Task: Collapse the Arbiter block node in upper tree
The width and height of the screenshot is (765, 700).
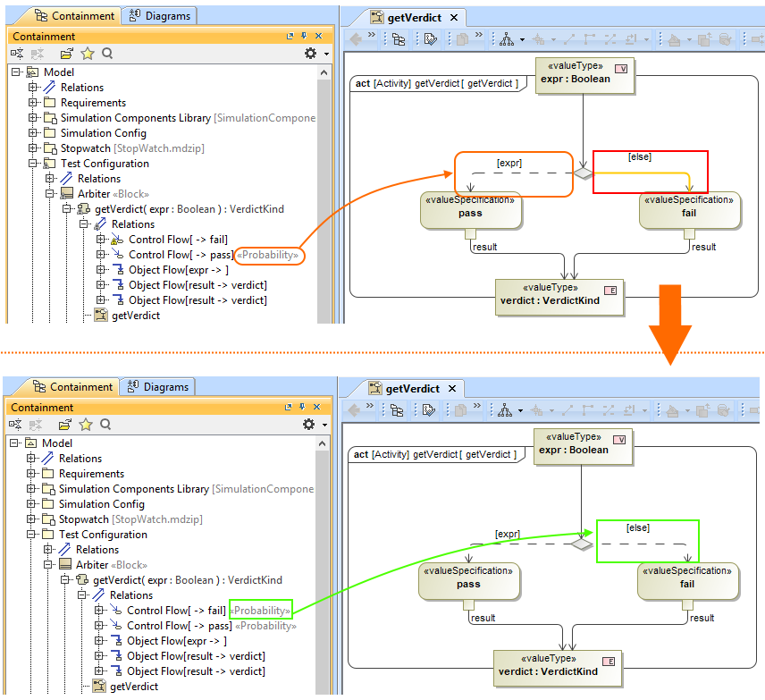Action: [49, 194]
